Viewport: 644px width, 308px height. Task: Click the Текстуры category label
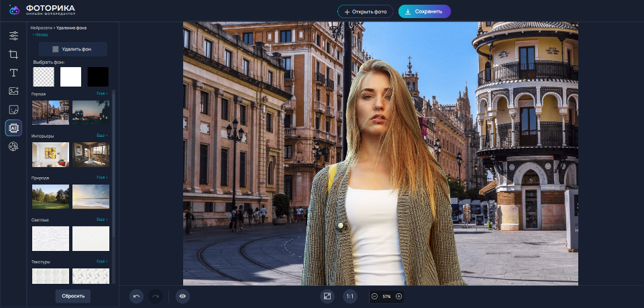(x=41, y=262)
